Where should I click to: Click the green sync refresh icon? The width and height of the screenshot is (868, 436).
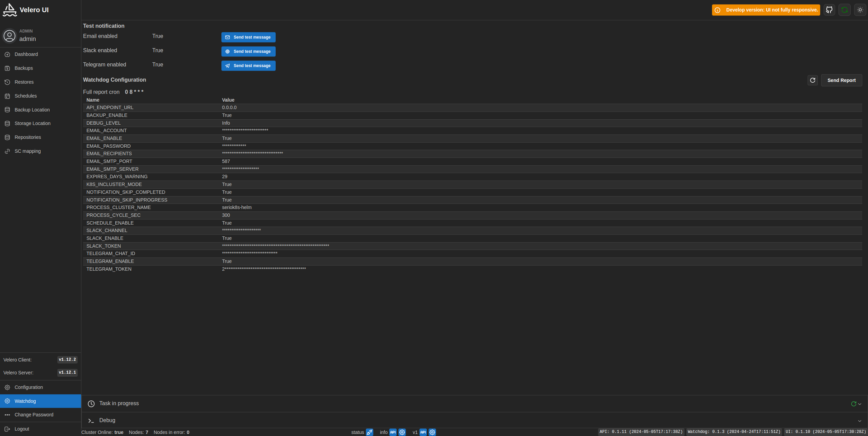tap(844, 10)
